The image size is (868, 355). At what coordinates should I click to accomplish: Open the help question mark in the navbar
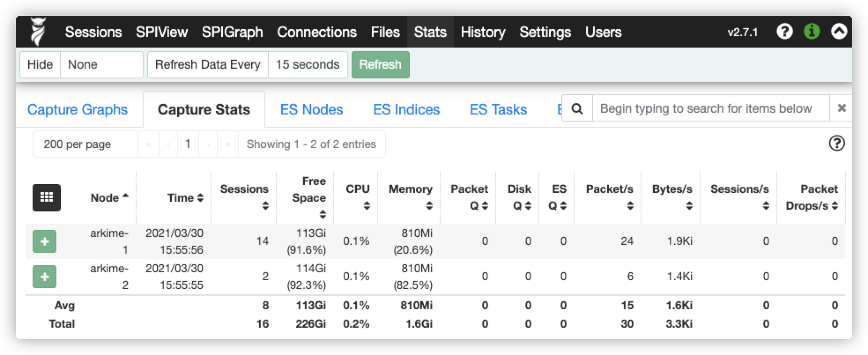784,32
